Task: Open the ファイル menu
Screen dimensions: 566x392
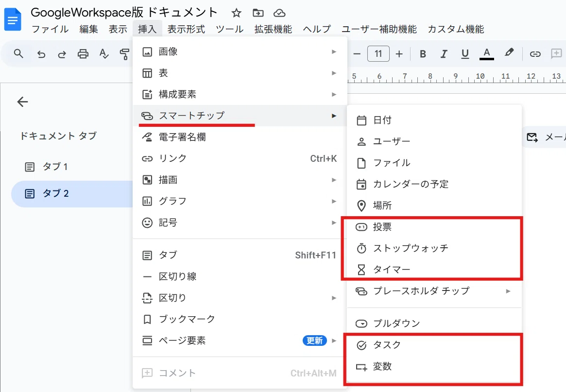Action: [x=50, y=29]
